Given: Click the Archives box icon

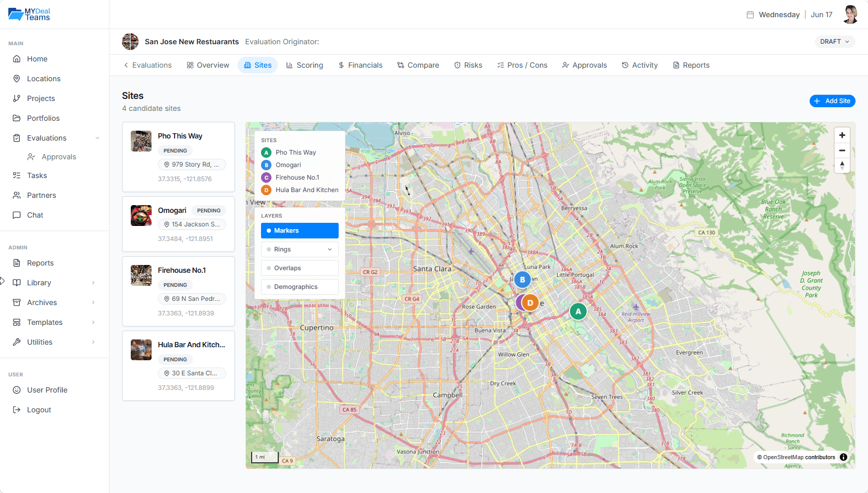Looking at the screenshot, I should [x=17, y=302].
